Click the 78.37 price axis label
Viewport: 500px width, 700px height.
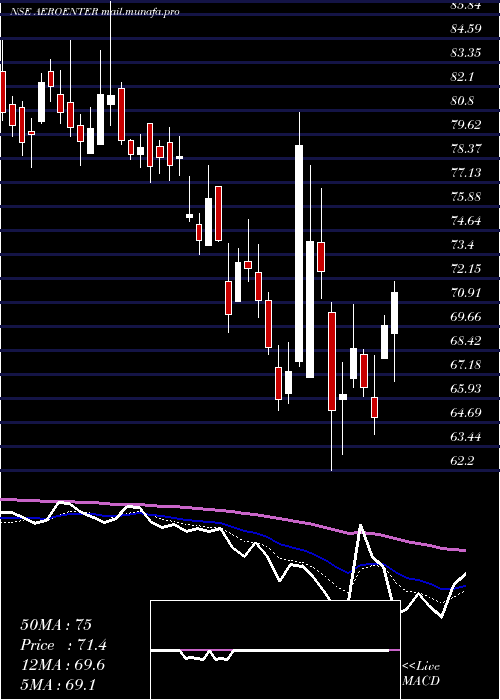coord(466,149)
